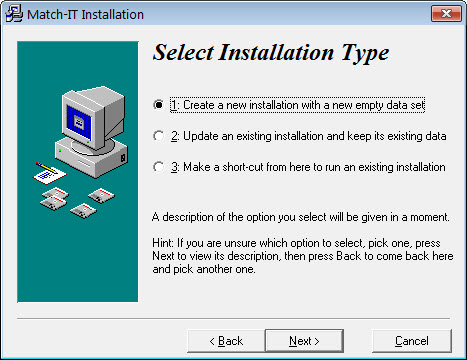This screenshot has width=467, height=360.
Task: Select option 1: Create a new installation
Action: point(289,105)
